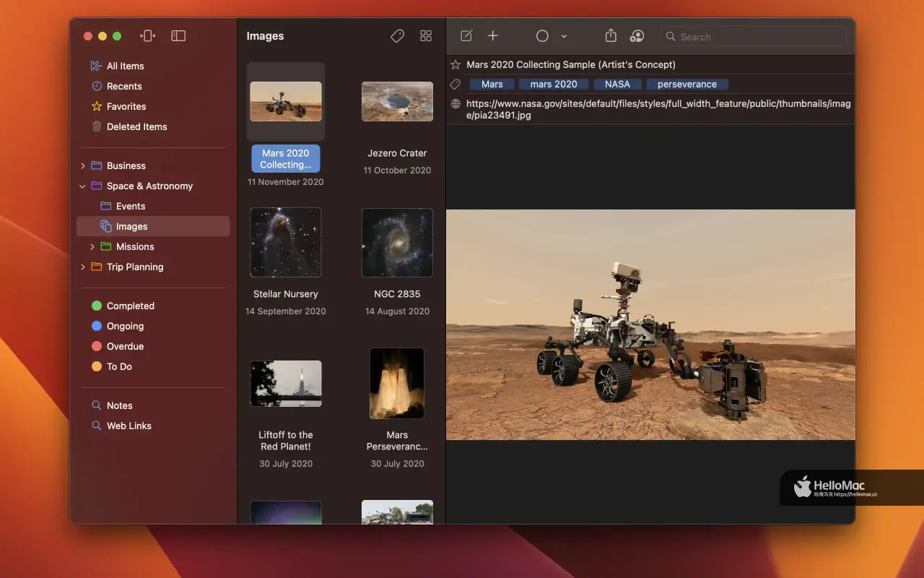This screenshot has width=924, height=578.
Task: Click the 14 August 2020 date text
Action: point(397,311)
